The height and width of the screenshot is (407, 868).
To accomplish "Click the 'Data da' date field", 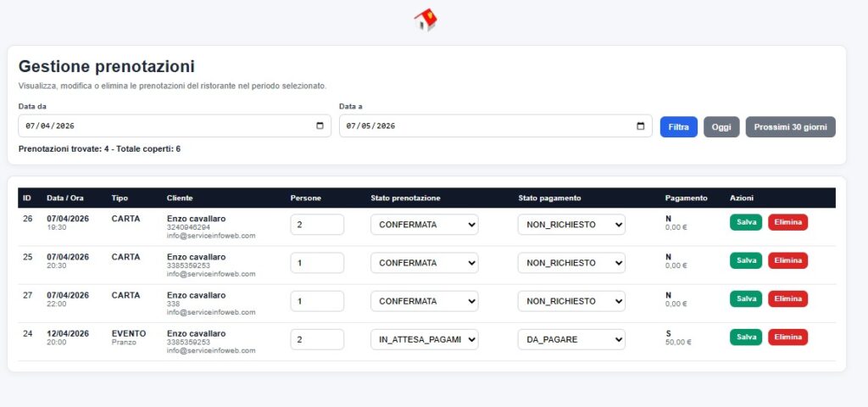I will pyautogui.click(x=161, y=126).
